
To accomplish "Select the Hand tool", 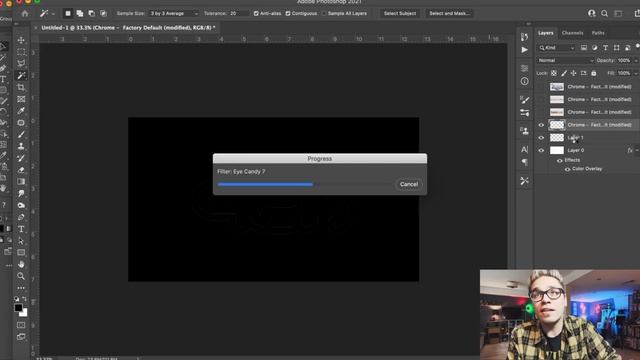I will 21,264.
